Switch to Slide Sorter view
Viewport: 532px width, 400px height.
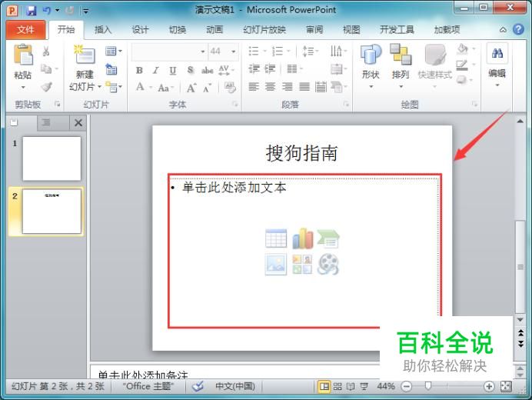coord(337,386)
